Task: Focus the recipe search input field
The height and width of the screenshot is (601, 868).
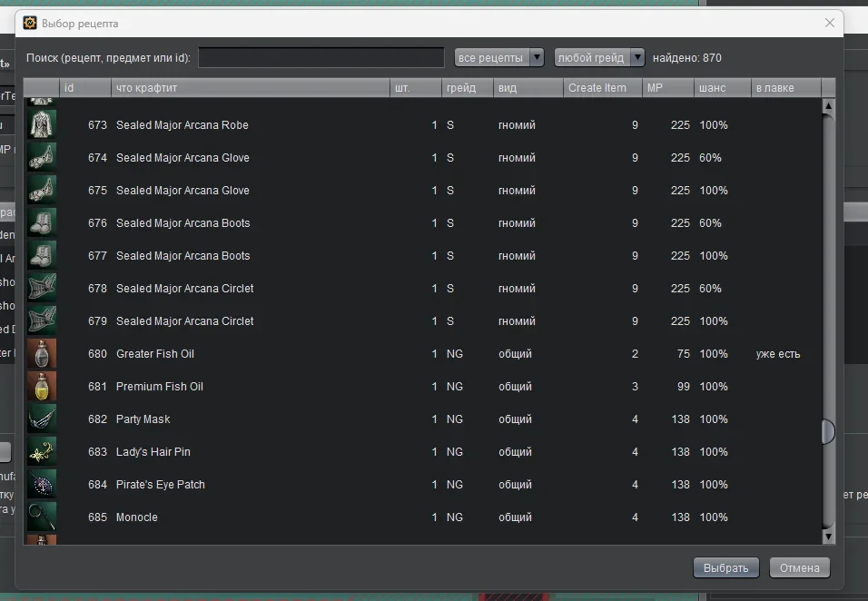Action: (x=321, y=57)
